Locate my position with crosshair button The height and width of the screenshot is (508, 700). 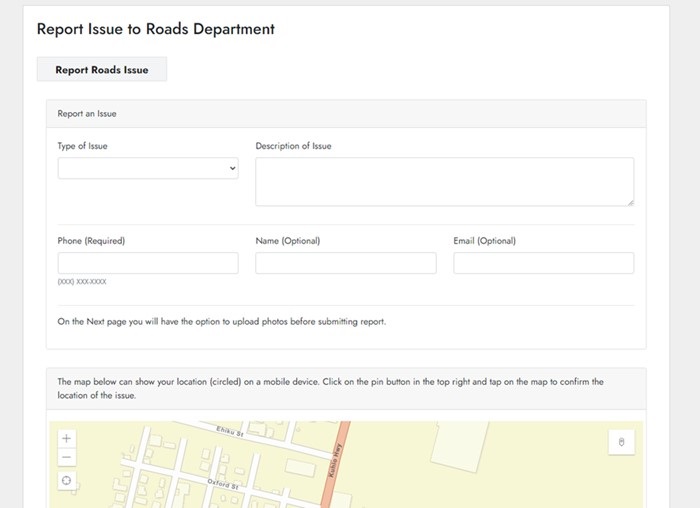pyautogui.click(x=67, y=480)
